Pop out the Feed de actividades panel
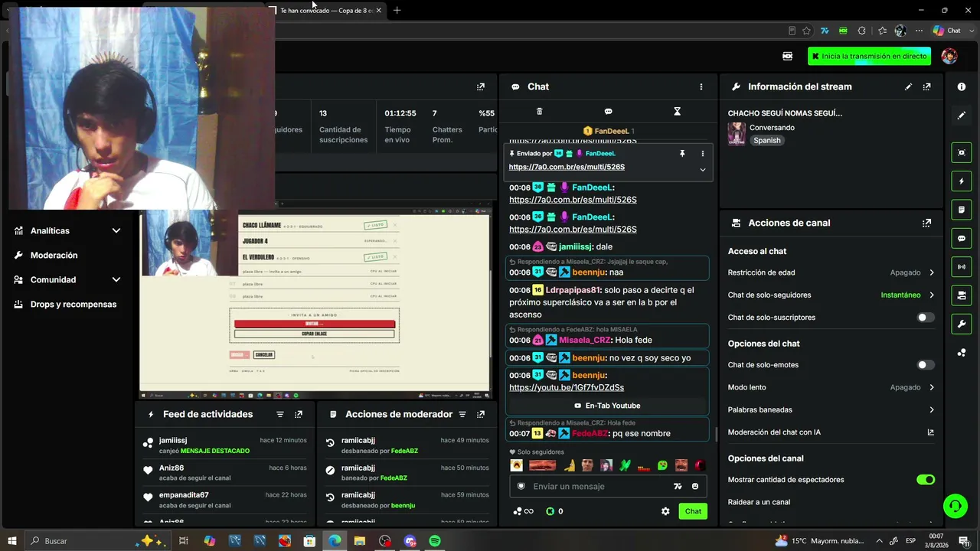Screen dimensions: 980x551 [x=298, y=415]
